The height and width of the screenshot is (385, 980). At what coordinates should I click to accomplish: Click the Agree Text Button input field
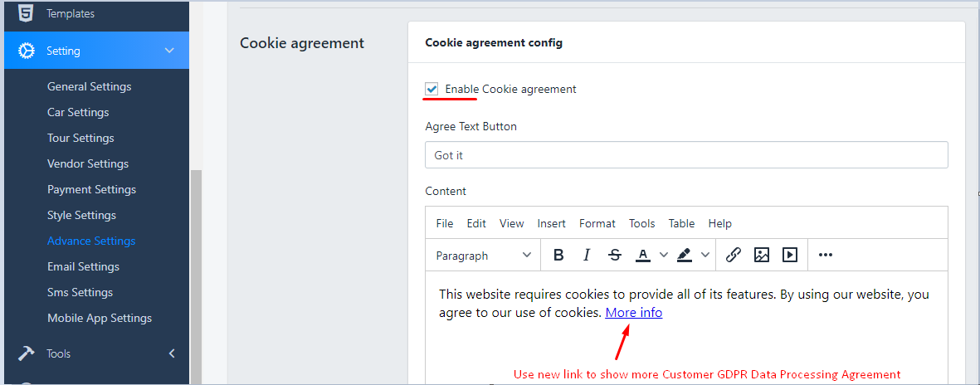click(x=686, y=155)
